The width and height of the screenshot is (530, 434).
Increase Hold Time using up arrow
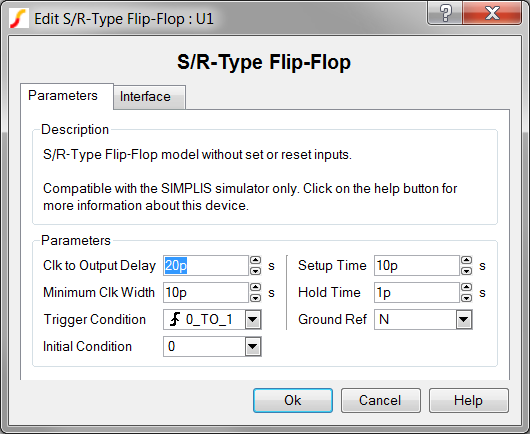click(x=466, y=287)
